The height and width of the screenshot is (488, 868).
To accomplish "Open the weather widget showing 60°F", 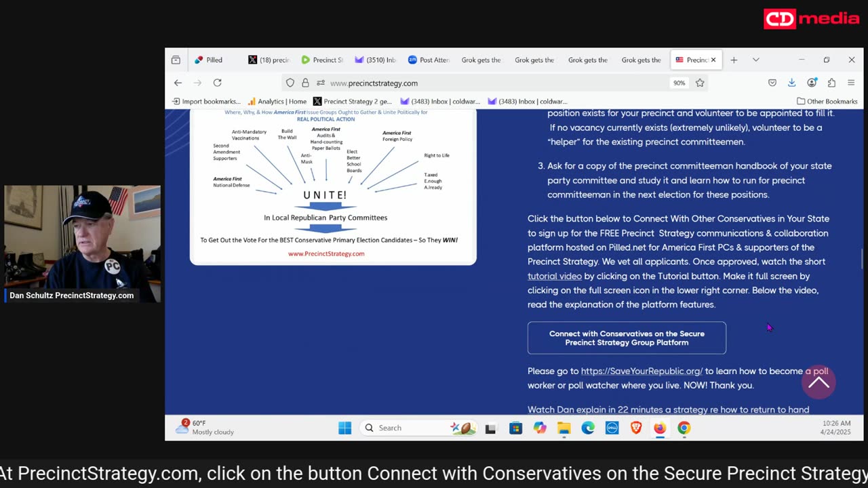I will click(204, 428).
